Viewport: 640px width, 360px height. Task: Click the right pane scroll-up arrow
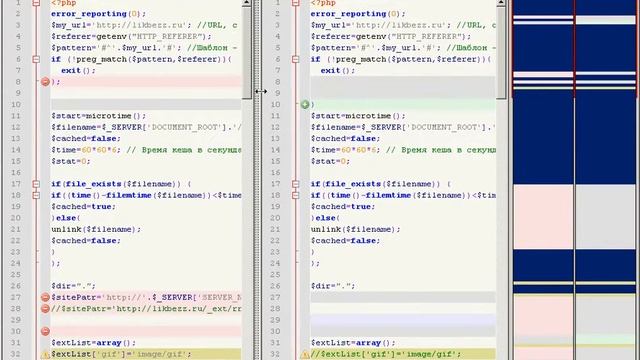coord(501,3)
